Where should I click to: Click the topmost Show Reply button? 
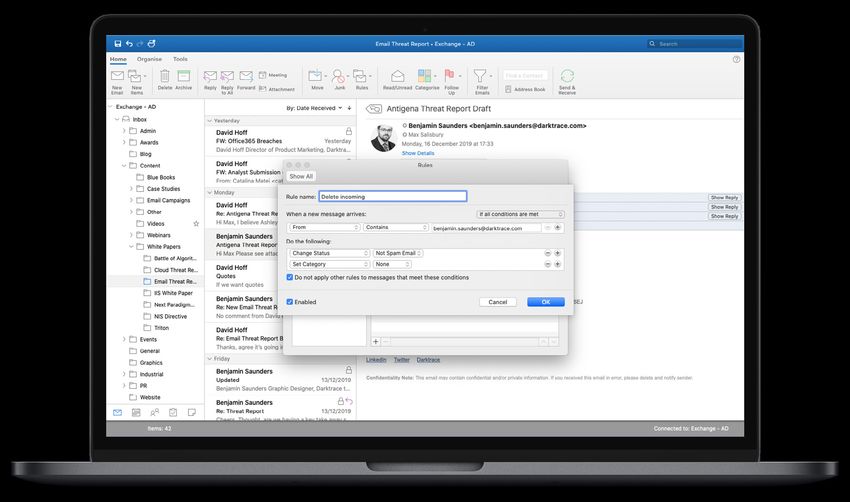(724, 198)
